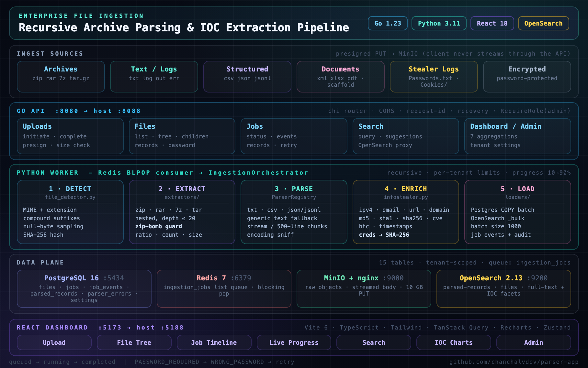
Task: Select the 5 · LOAD stage card
Action: click(518, 212)
